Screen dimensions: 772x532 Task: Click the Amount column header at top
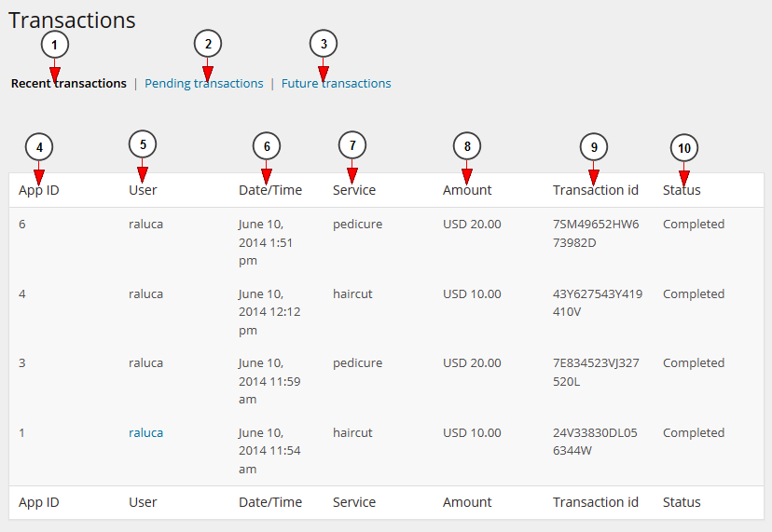(x=467, y=190)
